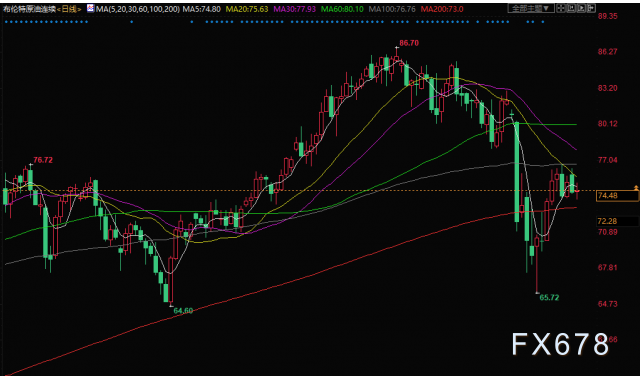The height and width of the screenshot is (380, 640).
Task: Change the <日线> period selector
Action: (x=69, y=9)
